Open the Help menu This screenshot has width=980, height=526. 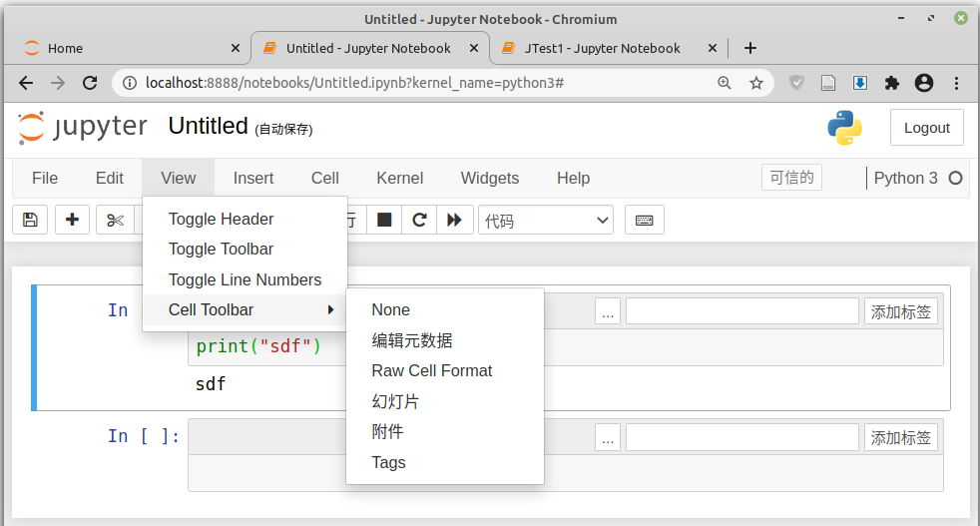[573, 179]
